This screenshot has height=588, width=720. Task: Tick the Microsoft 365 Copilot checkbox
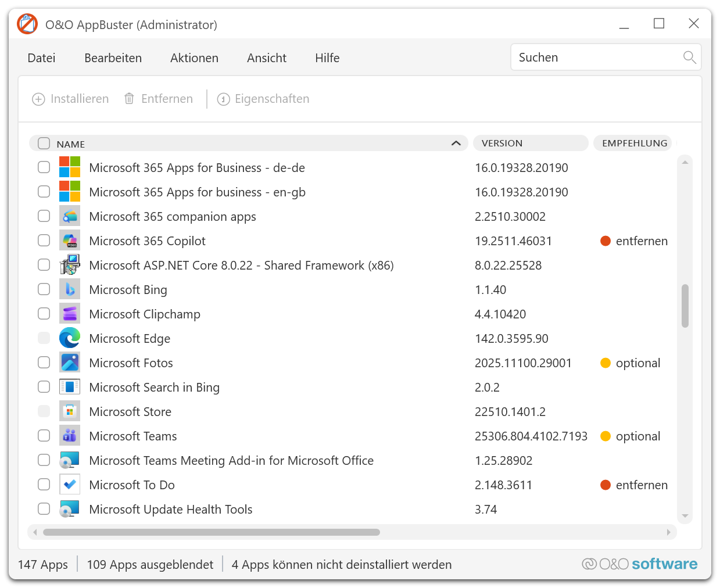44,241
